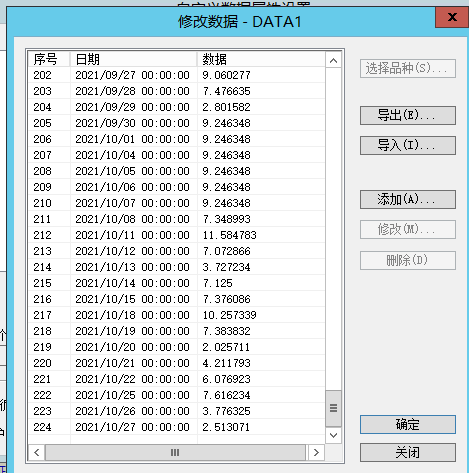This screenshot has height=473, width=469.
Task: Select data value 10.257339
Action: tap(229, 315)
